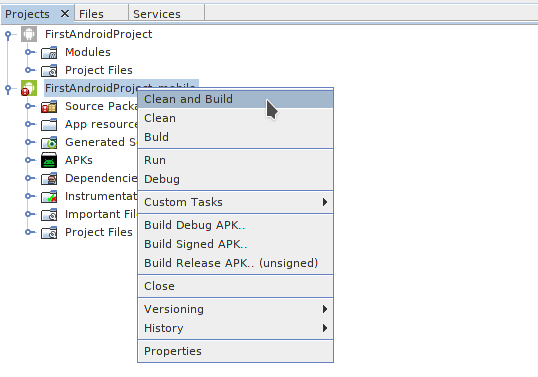Collapse the FirstAndroidProject mobile node
The width and height of the screenshot is (538, 377).
pos(8,88)
